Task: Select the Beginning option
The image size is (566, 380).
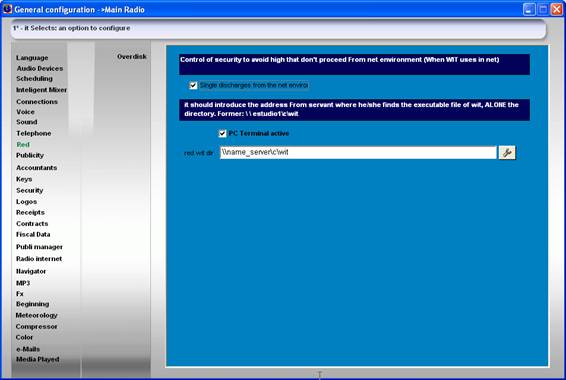Action: [x=32, y=304]
